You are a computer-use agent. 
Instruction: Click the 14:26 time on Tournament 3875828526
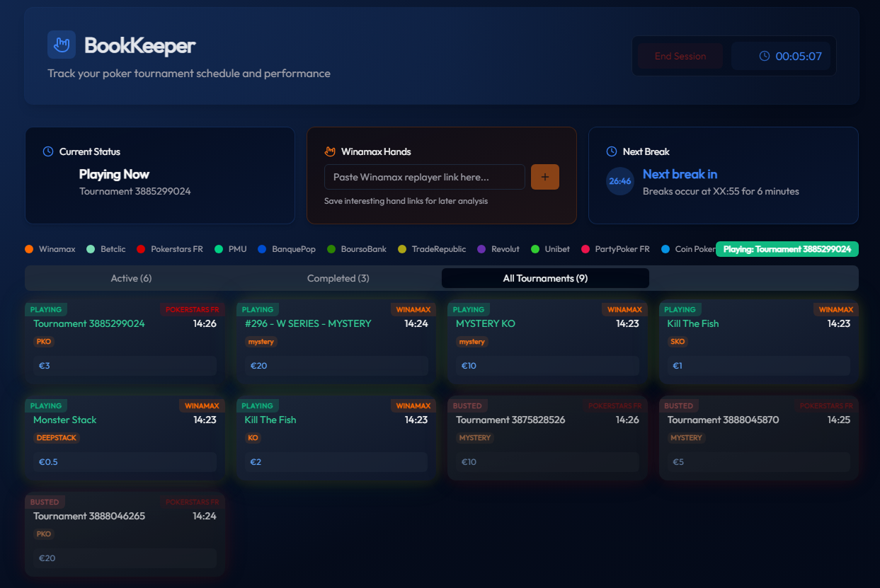[x=627, y=420]
